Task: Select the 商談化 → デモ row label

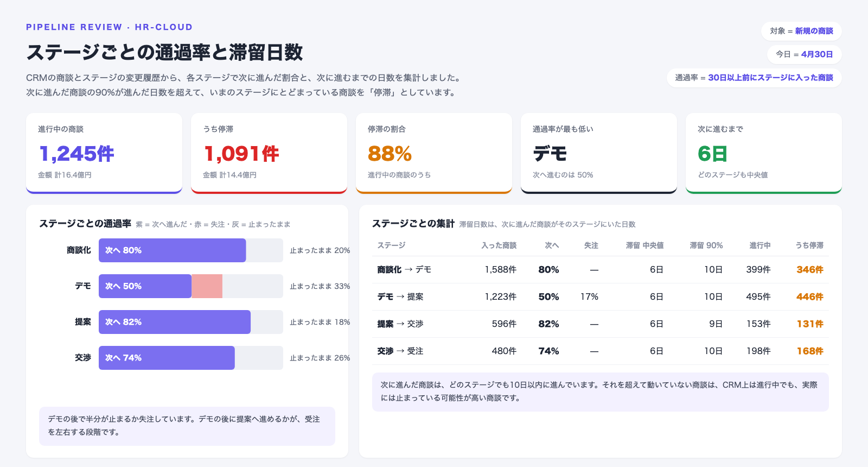Action: coord(404,270)
